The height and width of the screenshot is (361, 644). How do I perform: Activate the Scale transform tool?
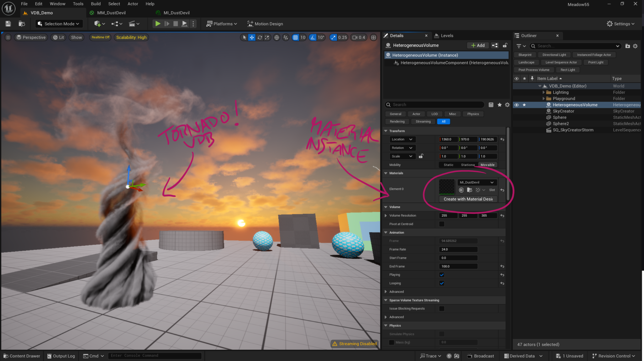pyautogui.click(x=267, y=37)
